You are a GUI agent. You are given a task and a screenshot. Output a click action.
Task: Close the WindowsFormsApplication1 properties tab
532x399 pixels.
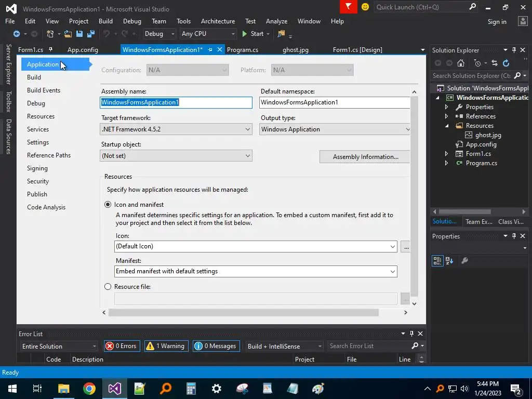(x=220, y=49)
